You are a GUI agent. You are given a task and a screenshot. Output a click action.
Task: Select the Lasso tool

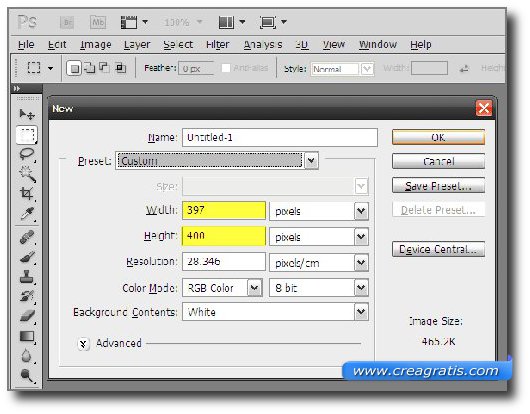[x=27, y=154]
